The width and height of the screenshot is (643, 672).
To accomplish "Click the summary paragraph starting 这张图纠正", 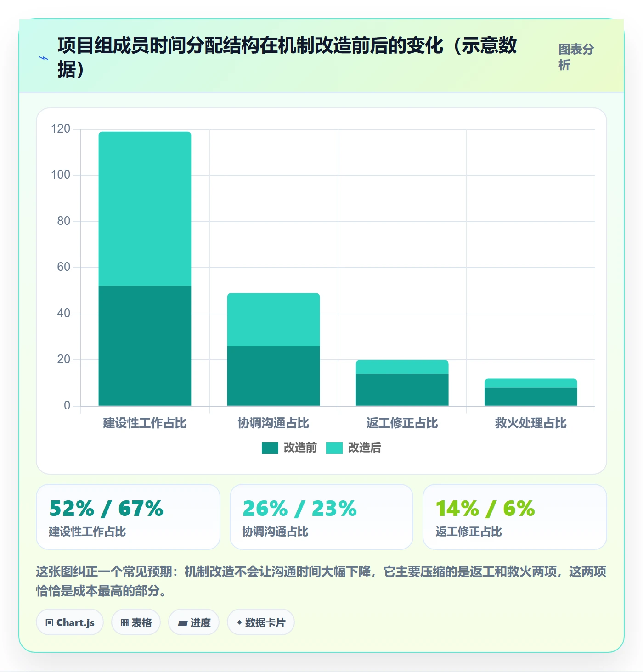I will click(321, 581).
